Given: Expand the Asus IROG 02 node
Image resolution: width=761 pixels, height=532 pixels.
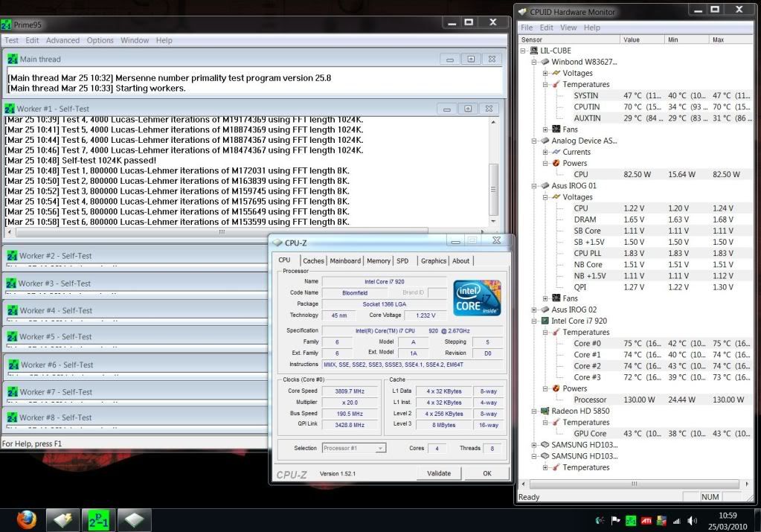Looking at the screenshot, I should point(534,310).
